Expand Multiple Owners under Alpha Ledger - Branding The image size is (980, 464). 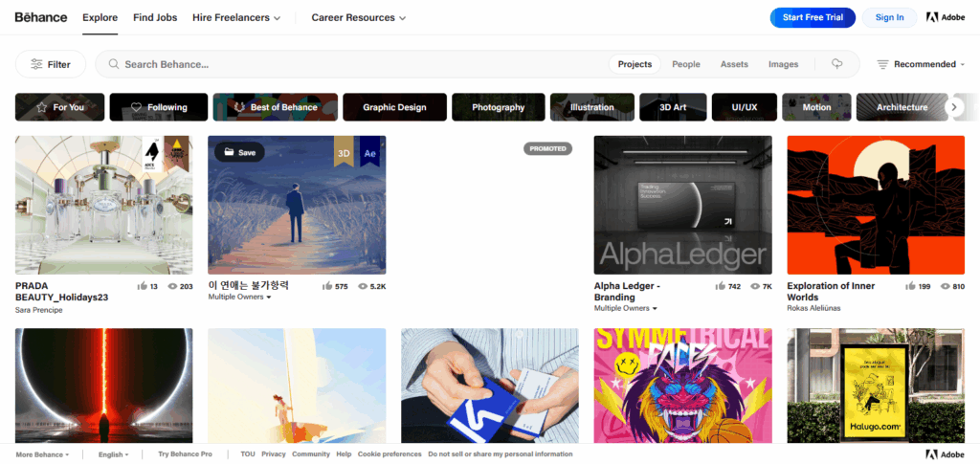pyautogui.click(x=626, y=308)
